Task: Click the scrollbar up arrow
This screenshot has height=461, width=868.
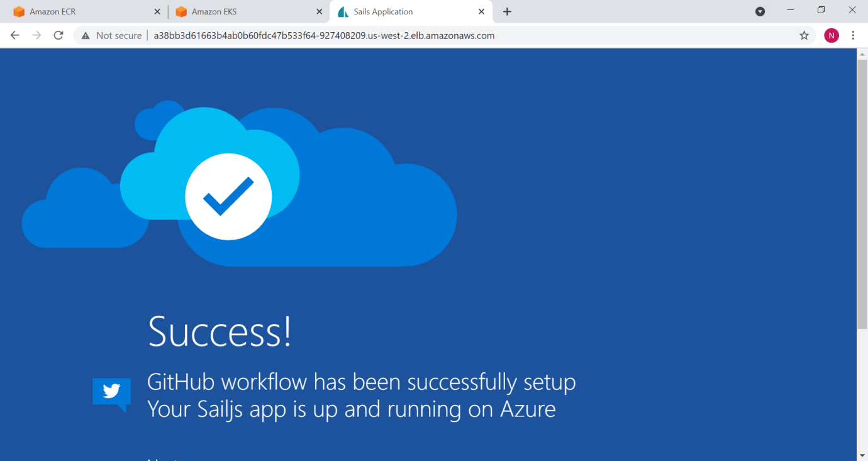Action: [862, 55]
